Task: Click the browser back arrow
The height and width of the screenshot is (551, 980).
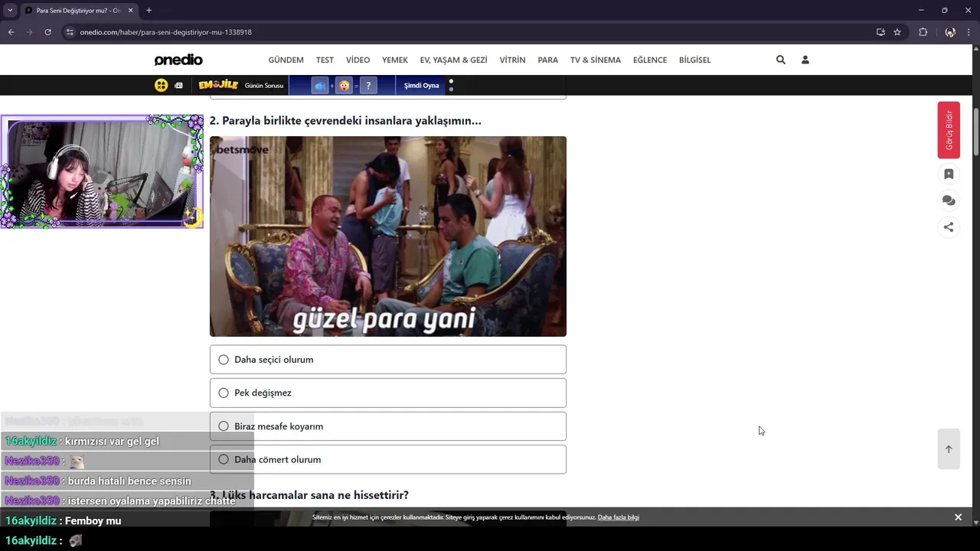Action: 11,32
